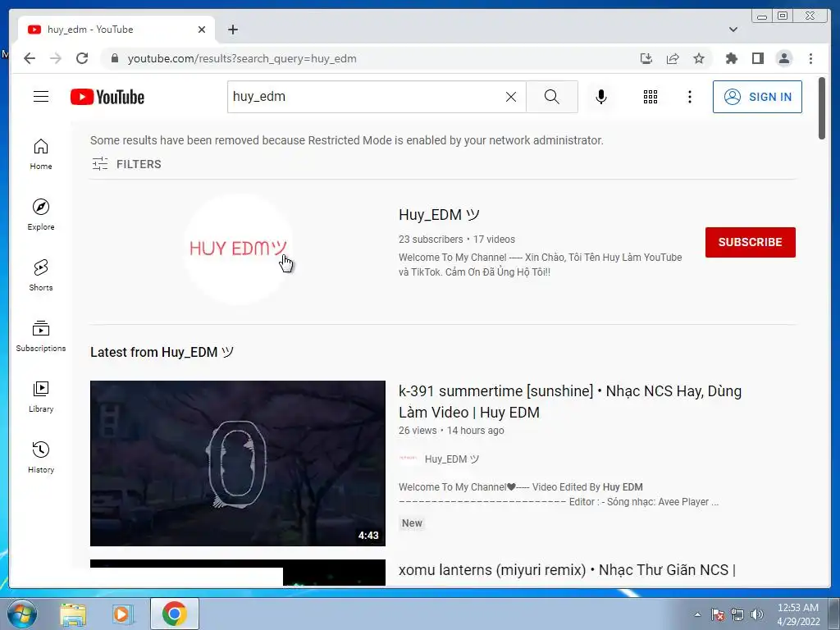Open the Chrome profile avatar icon
The height and width of the screenshot is (630, 840).
783,58
